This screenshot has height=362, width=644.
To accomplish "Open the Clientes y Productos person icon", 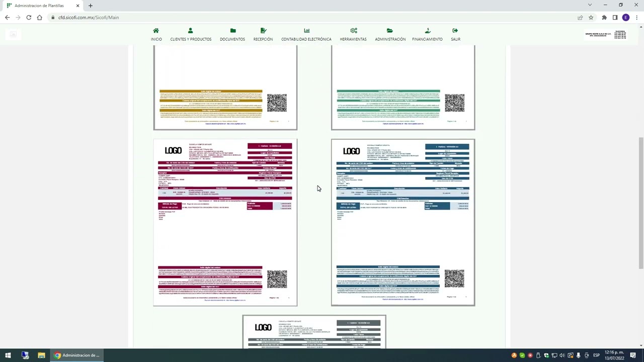I will (190, 31).
